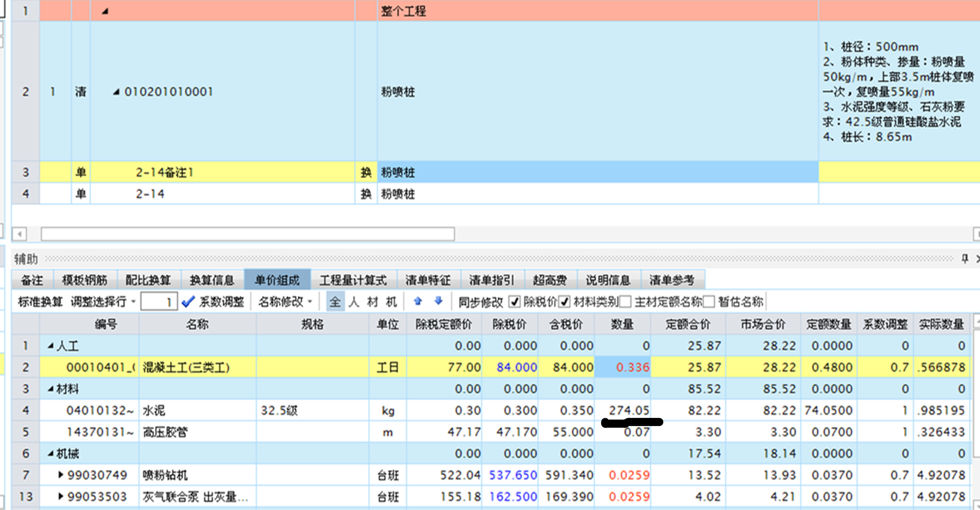Select the 单价组成 tab

point(277,280)
